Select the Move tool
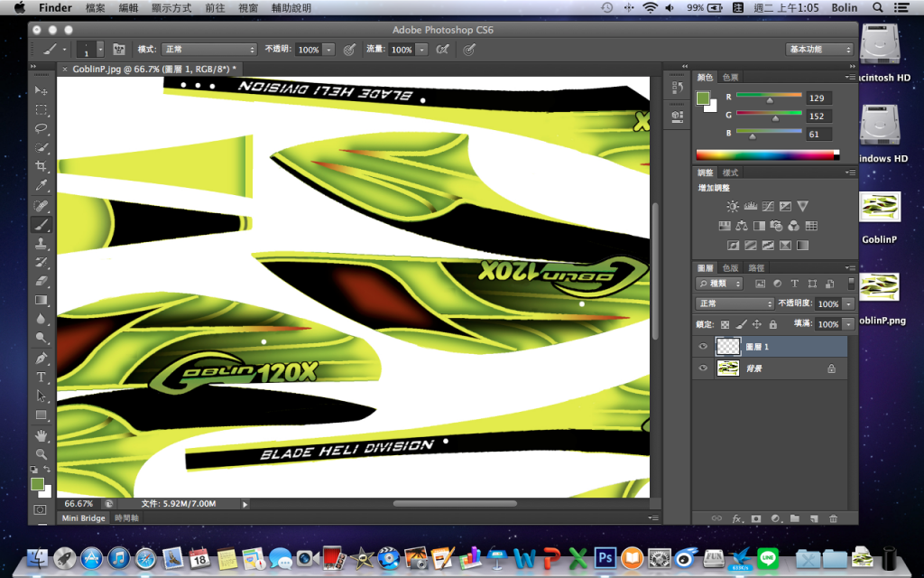 (x=41, y=90)
